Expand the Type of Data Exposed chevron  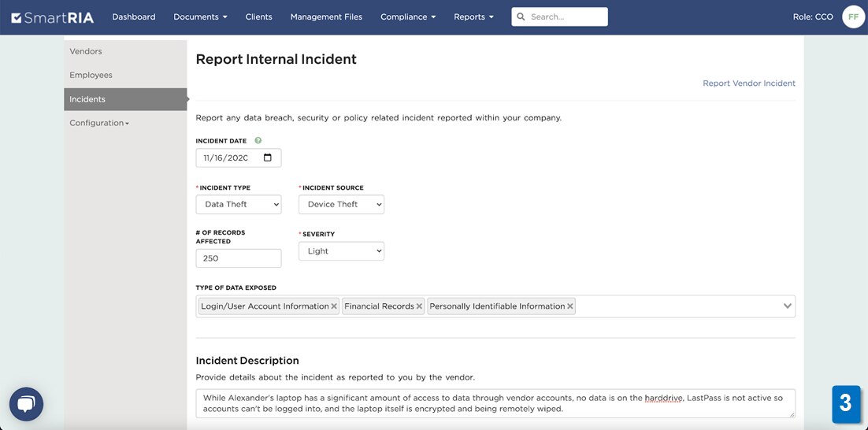[x=787, y=306]
